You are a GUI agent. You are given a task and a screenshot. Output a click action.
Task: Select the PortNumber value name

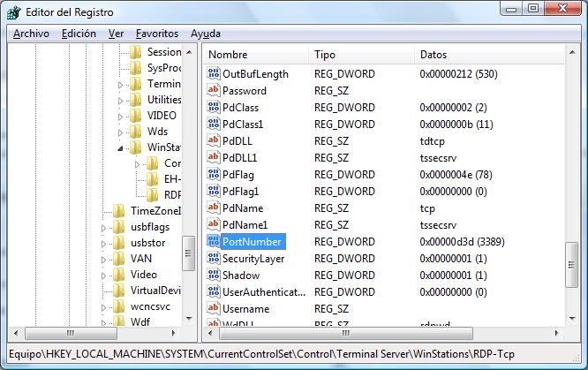(x=252, y=242)
